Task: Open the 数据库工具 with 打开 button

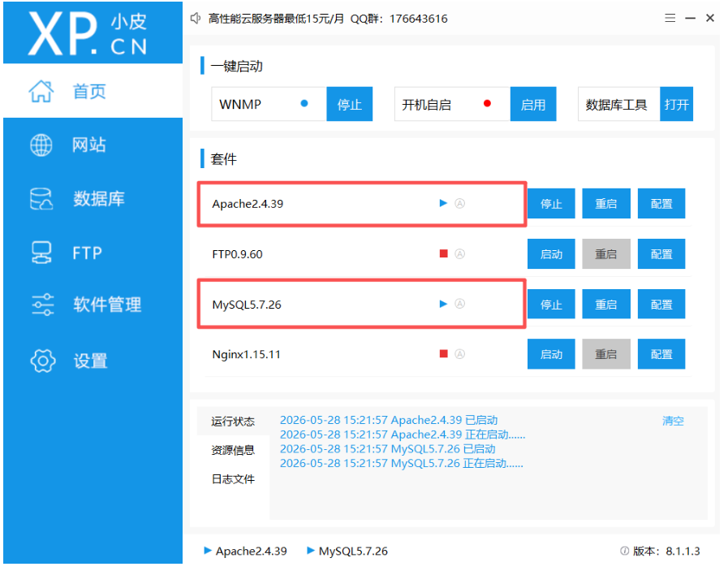Action: (676, 104)
